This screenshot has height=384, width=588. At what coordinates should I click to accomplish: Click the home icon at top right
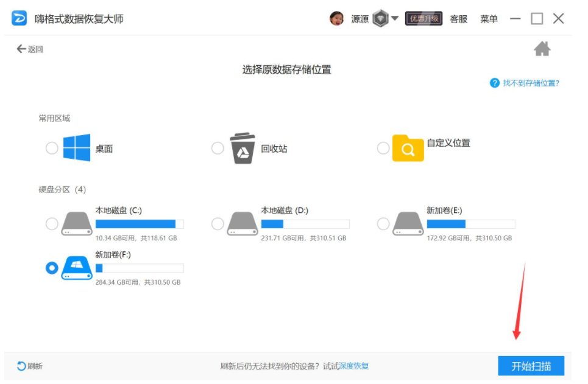[x=542, y=49]
